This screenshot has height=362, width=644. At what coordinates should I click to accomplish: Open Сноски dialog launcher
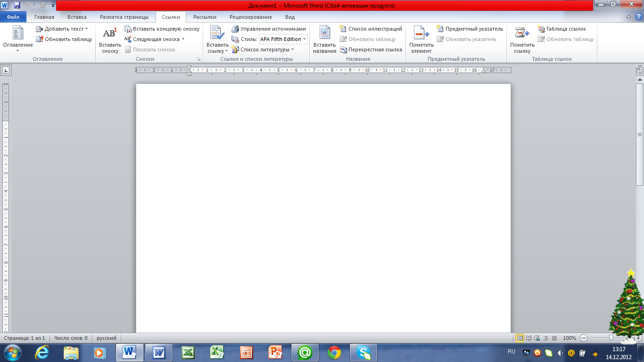(x=198, y=59)
